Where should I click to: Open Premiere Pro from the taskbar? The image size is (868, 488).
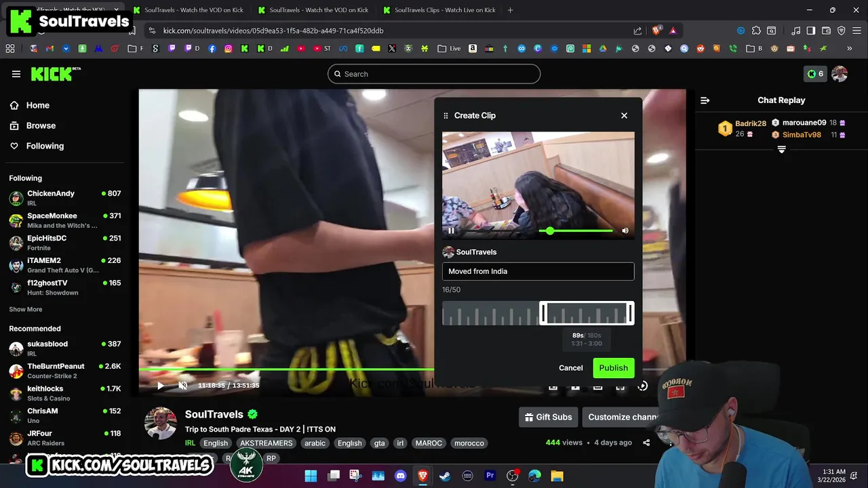490,476
